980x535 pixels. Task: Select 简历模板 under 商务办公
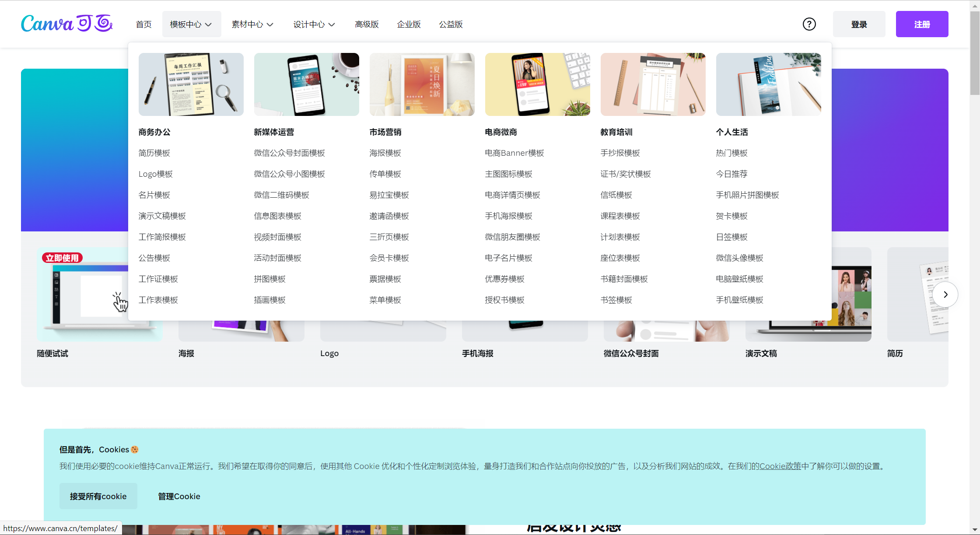pyautogui.click(x=154, y=153)
